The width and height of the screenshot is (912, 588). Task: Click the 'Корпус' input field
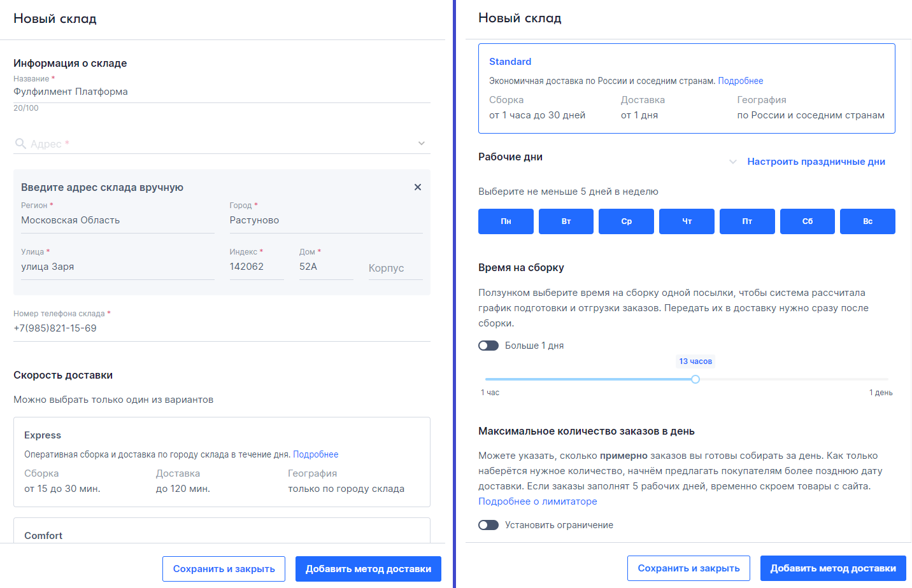(x=395, y=269)
